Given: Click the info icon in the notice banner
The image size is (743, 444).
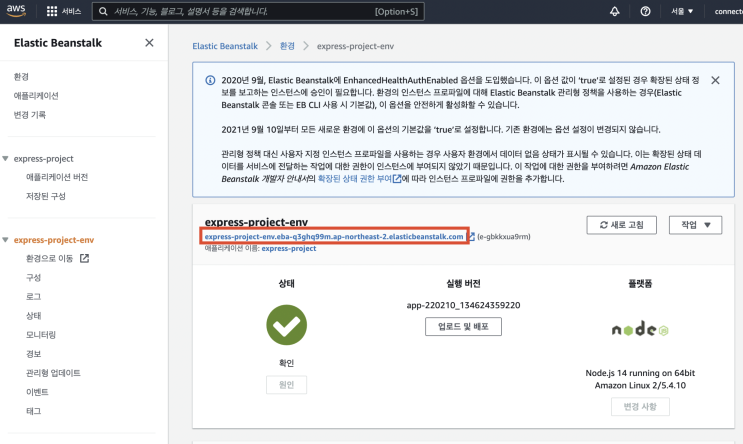Looking at the screenshot, I should coord(210,80).
